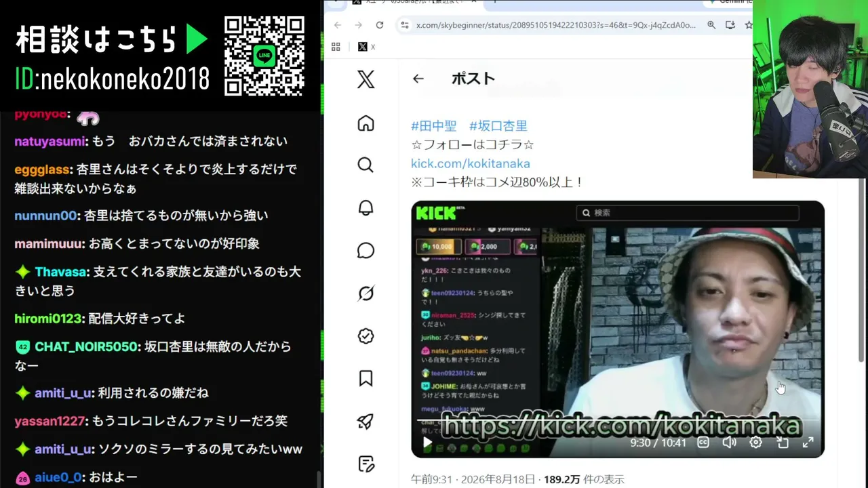Open the X logo home in sidebar
This screenshot has width=868, height=488.
(366, 80)
